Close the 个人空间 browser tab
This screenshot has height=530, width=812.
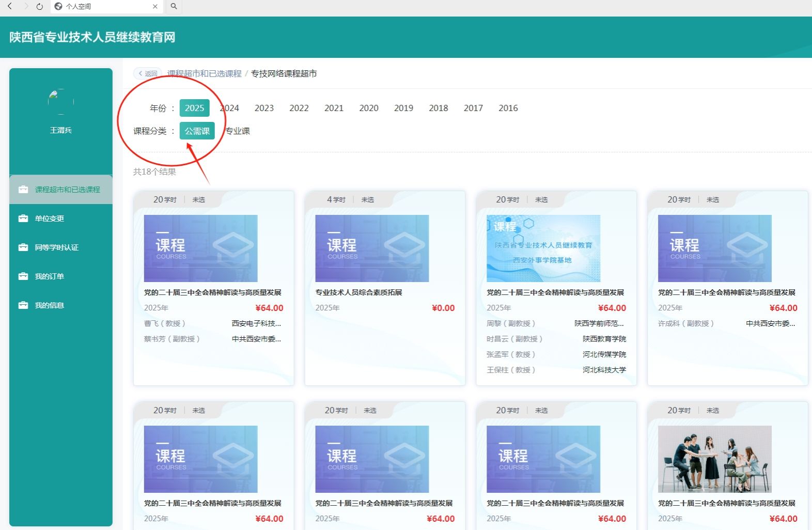(155, 7)
